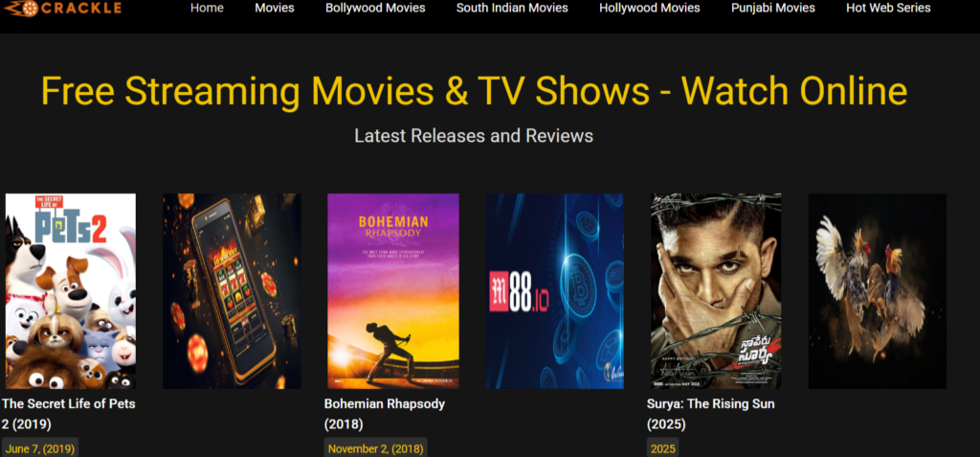Click the 2025 release year tag
980x457 pixels.
(x=662, y=448)
